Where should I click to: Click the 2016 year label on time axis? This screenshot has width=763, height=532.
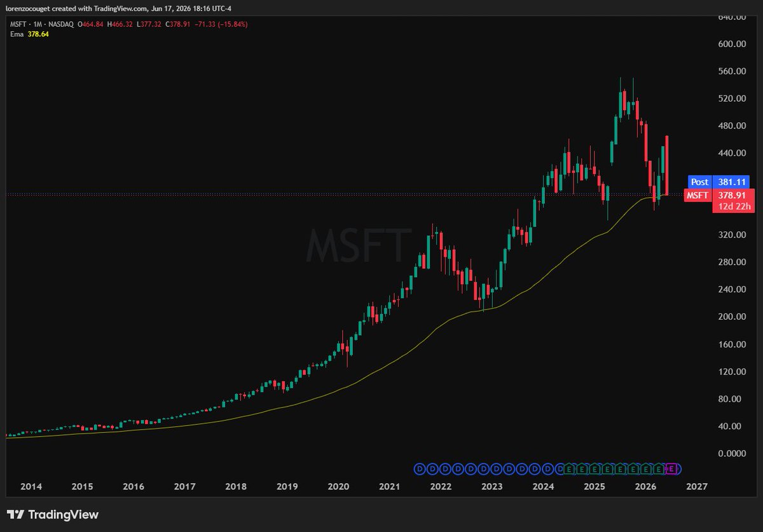(134, 486)
